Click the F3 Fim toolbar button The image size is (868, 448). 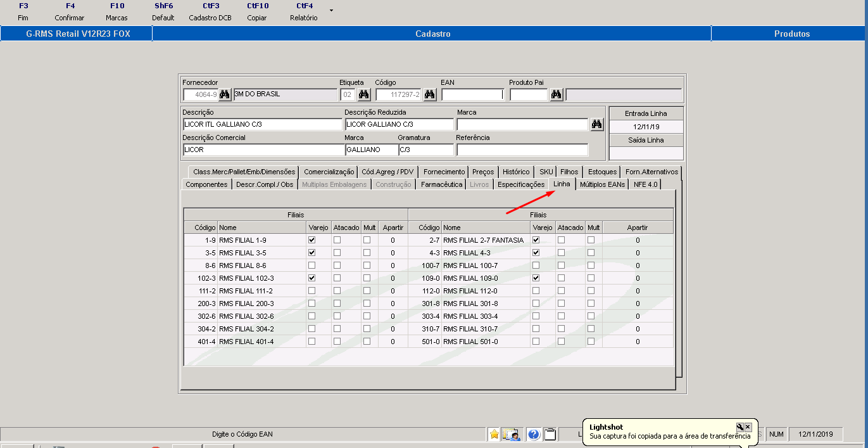point(24,11)
